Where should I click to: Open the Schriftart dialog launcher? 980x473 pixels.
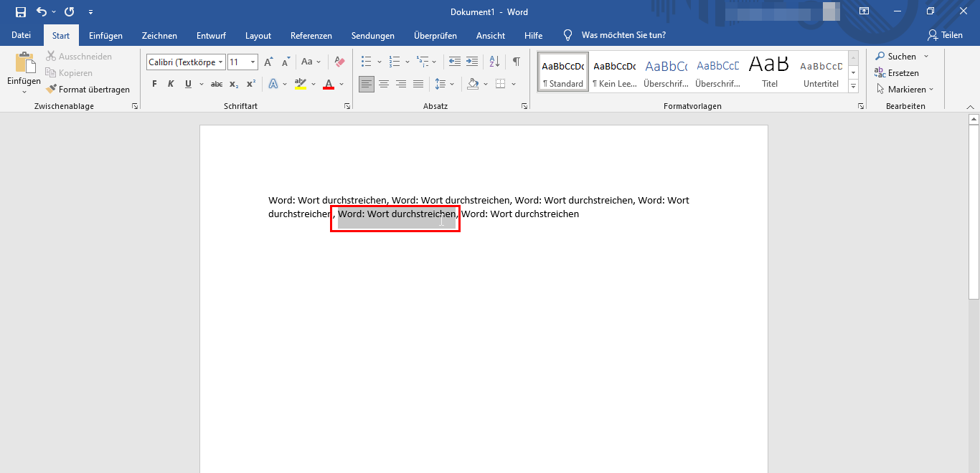coord(347,106)
